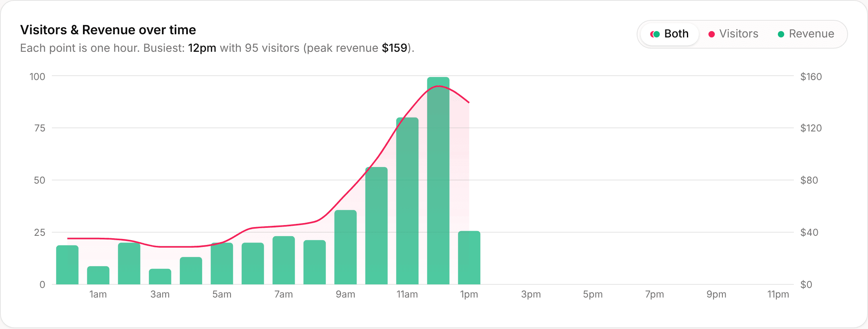
Task: Select the Both view toggle
Action: tap(669, 34)
